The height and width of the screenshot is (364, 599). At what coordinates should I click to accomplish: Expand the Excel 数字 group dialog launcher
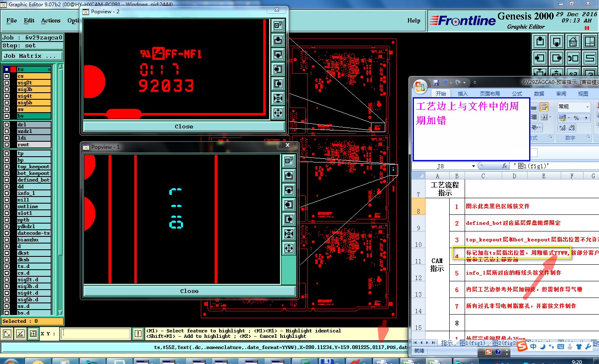pyautogui.click(x=588, y=137)
